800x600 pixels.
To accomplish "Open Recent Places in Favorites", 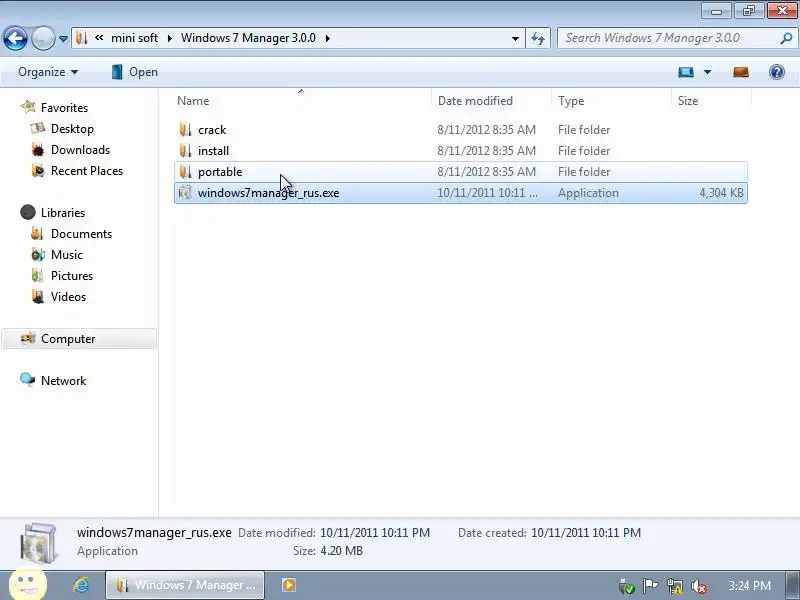I will pos(87,170).
